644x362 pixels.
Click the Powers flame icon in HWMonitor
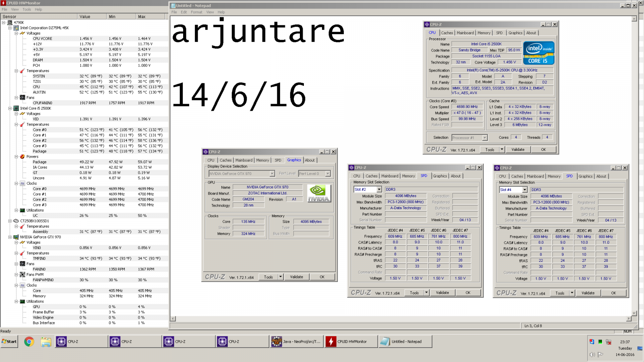(23, 156)
